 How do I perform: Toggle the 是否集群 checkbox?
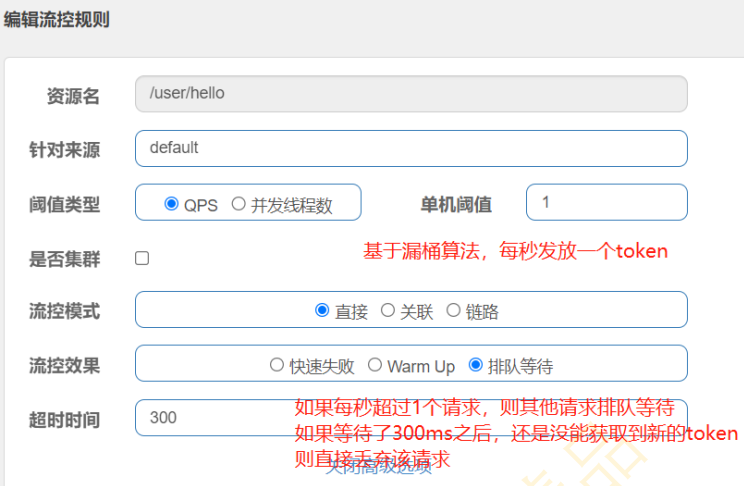pyautogui.click(x=142, y=258)
